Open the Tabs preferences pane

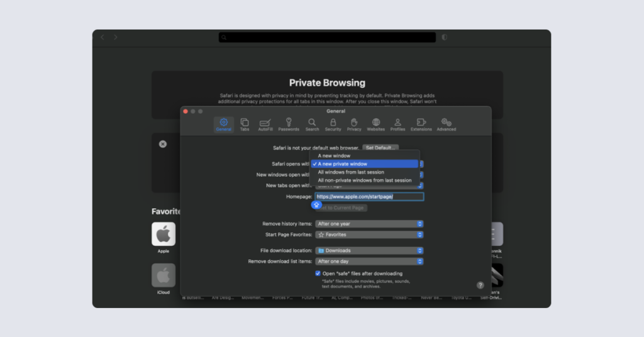[x=245, y=124]
